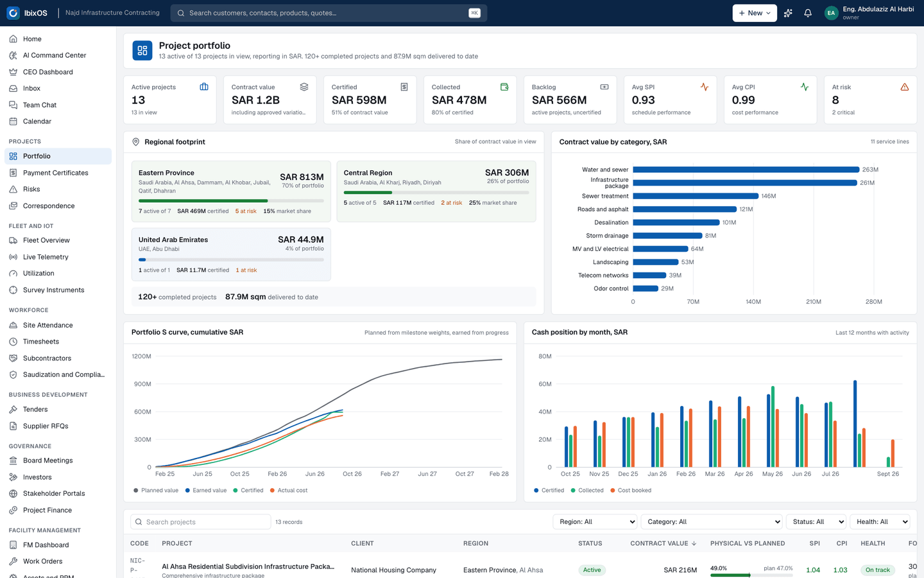Open FM Dashboard menu item
Viewport: 924px width, 578px height.
click(x=58, y=545)
